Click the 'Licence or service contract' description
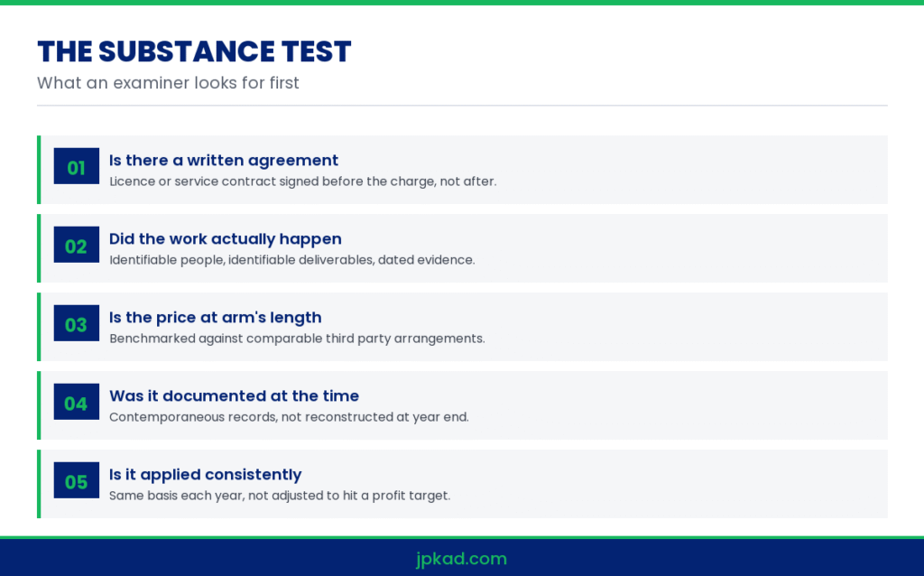 tap(303, 181)
